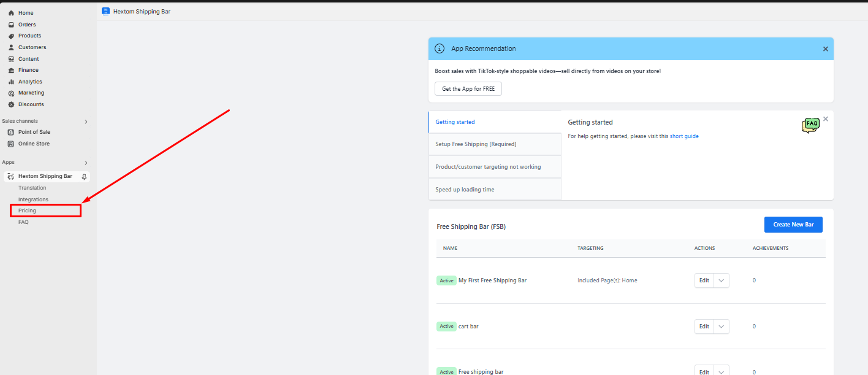The width and height of the screenshot is (868, 375).
Task: Expand the Sales channels section chevron
Action: [x=86, y=122]
